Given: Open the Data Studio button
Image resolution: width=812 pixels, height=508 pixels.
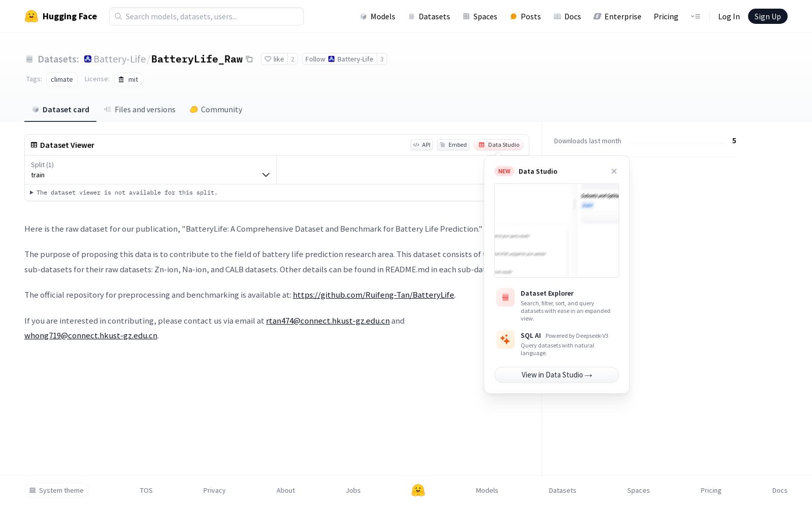Looking at the screenshot, I should pyautogui.click(x=498, y=145).
